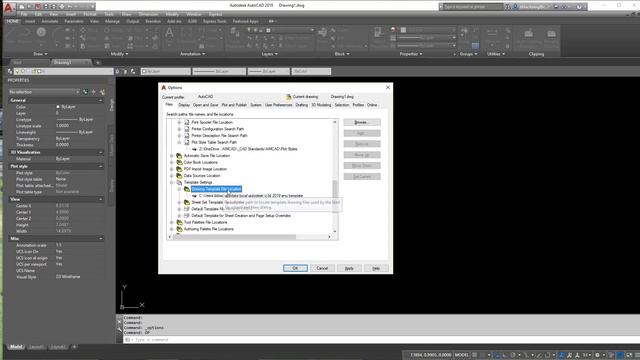Click the Match Properties ribbon icon
Image resolution: width=640 pixels, height=360 pixels.
(378, 32)
